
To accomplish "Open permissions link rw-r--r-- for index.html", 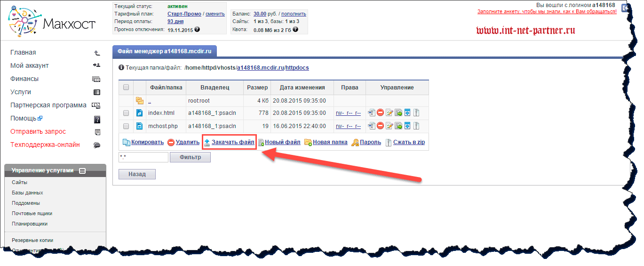I will coord(348,113).
